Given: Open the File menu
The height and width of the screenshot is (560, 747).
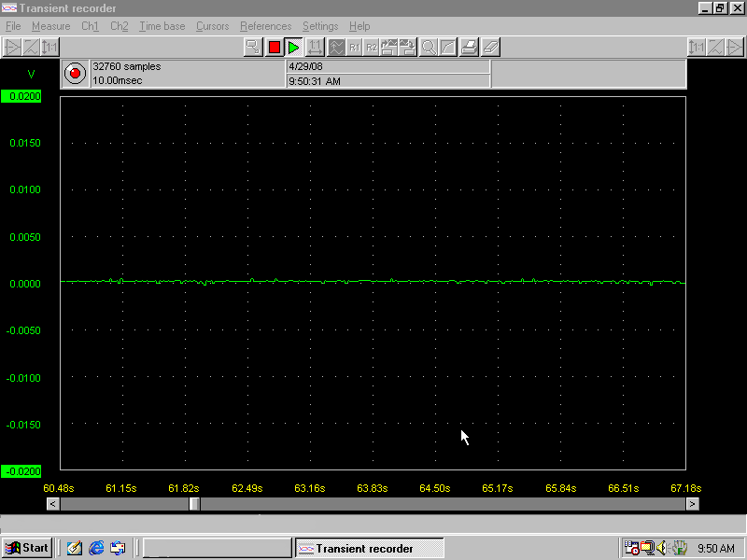Looking at the screenshot, I should point(13,26).
